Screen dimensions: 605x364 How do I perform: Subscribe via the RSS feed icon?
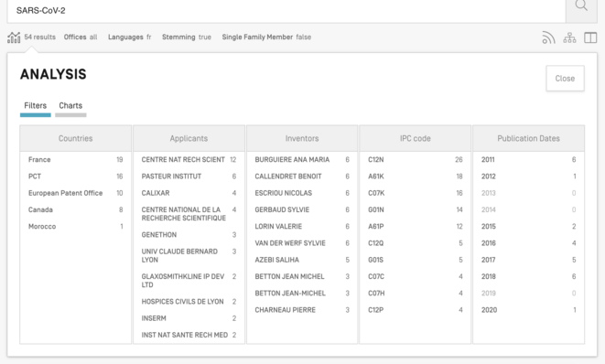(x=548, y=37)
